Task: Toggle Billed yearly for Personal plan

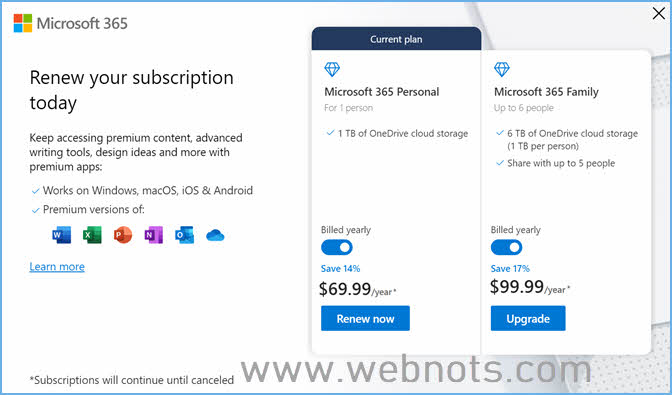Action: 337,247
